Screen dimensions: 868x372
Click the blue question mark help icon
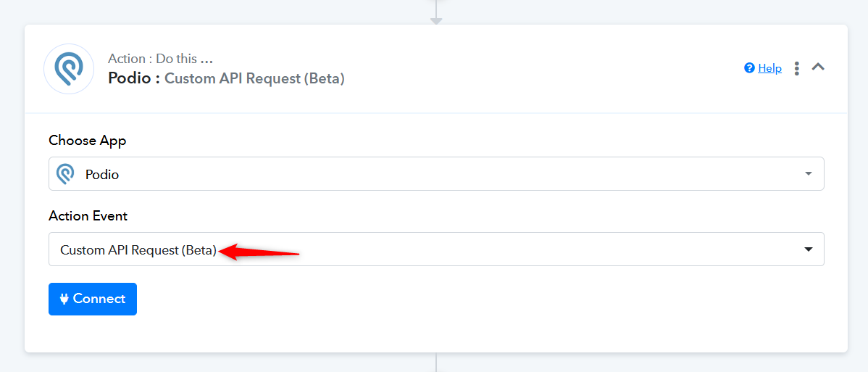coord(749,68)
